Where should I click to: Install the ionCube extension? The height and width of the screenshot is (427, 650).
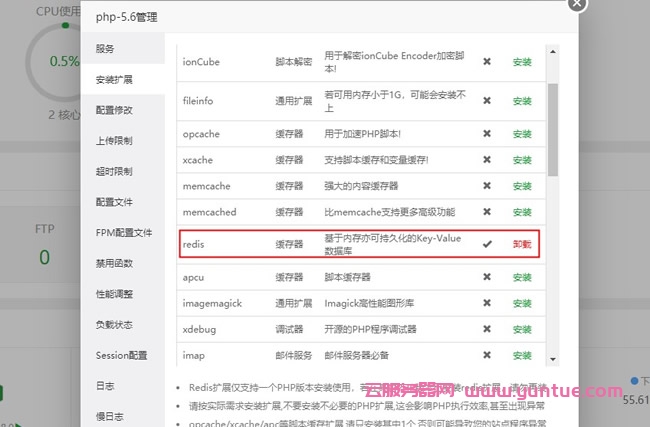(x=522, y=62)
